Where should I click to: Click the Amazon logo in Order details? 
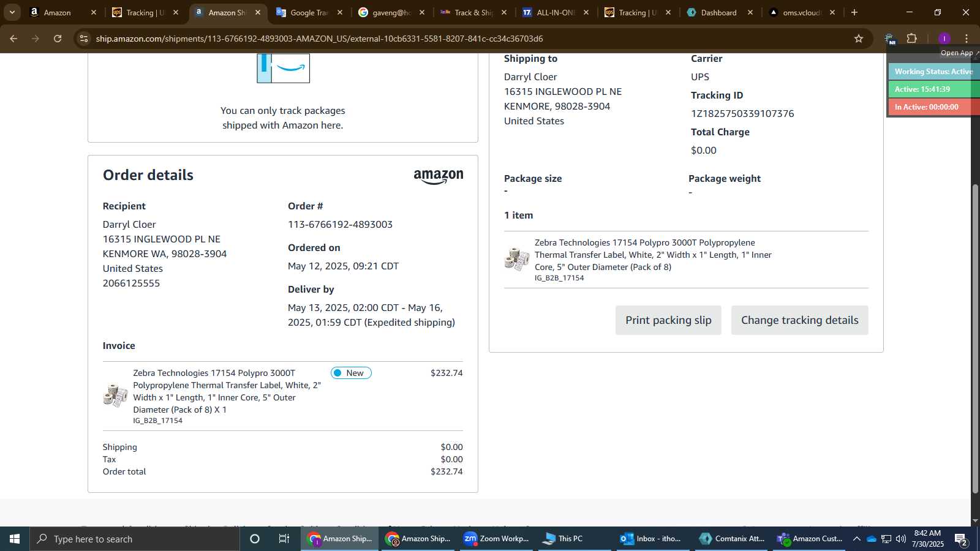click(x=439, y=177)
